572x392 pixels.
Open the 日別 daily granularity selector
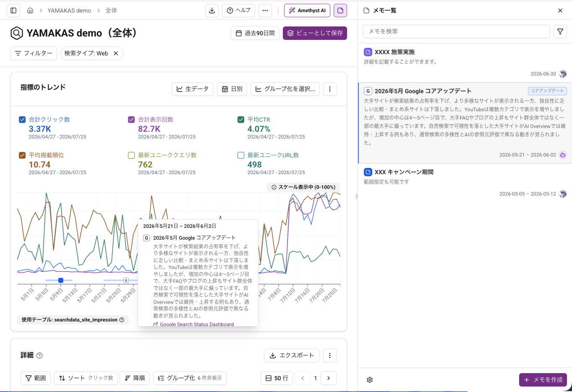tap(232, 89)
